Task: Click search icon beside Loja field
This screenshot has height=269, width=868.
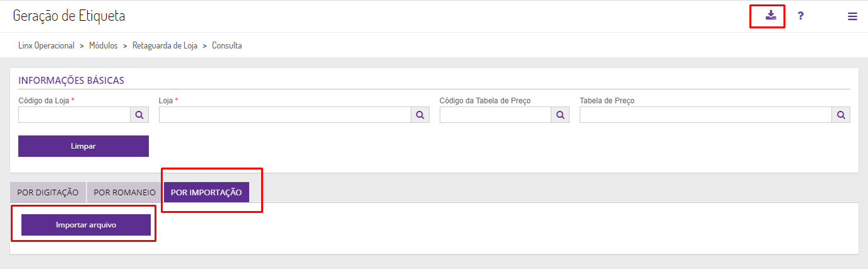Action: pyautogui.click(x=420, y=115)
